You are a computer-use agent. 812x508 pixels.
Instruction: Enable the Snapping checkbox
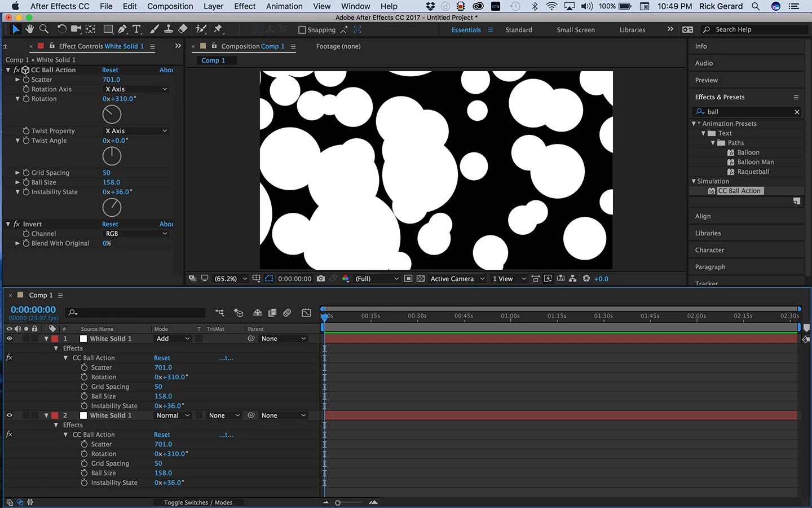[x=302, y=30]
